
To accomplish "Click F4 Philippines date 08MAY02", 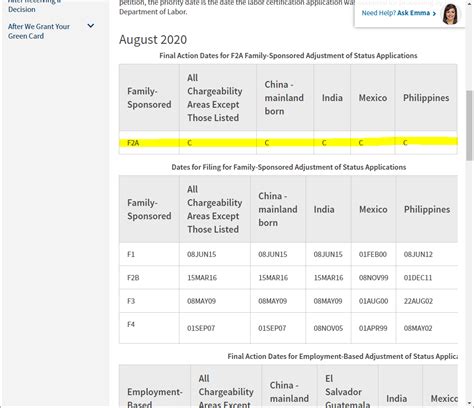I will pos(418,328).
